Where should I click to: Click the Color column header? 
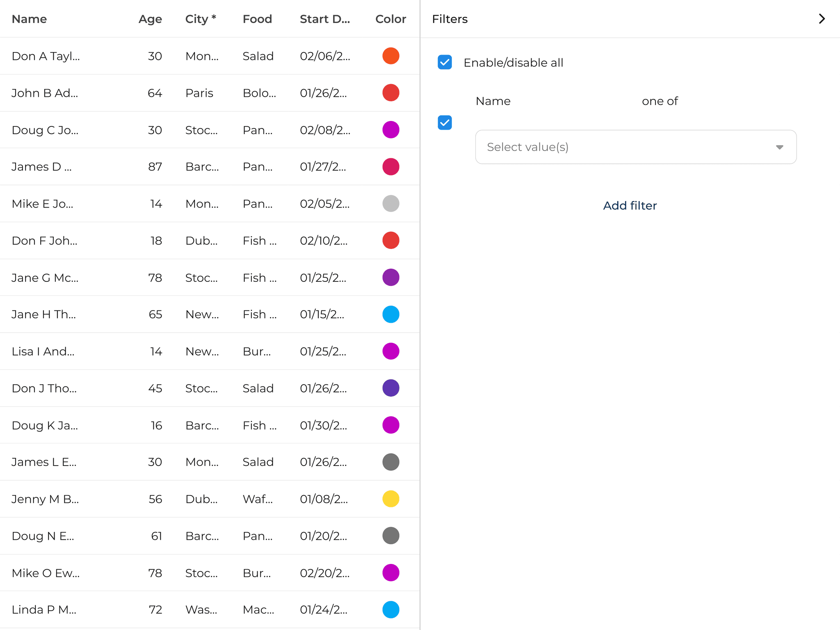pos(390,19)
